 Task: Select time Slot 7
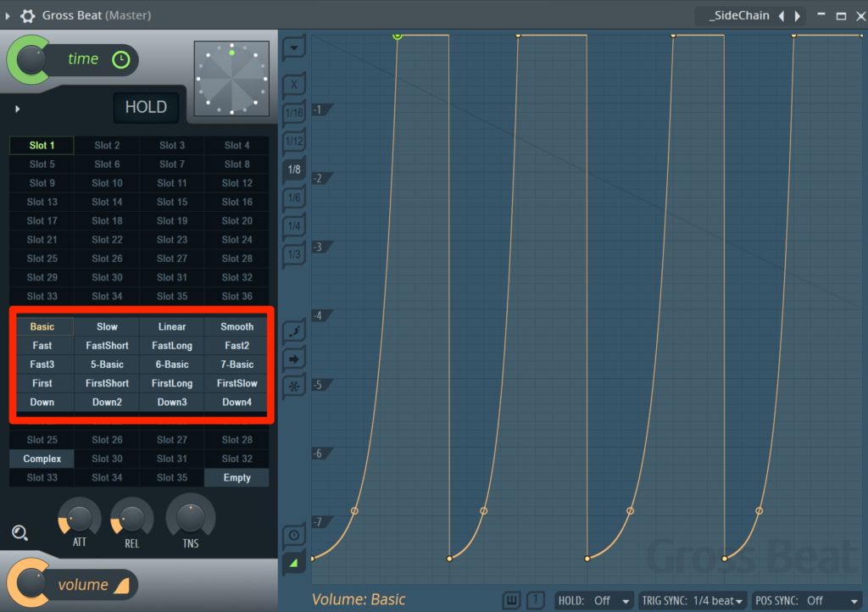click(172, 164)
